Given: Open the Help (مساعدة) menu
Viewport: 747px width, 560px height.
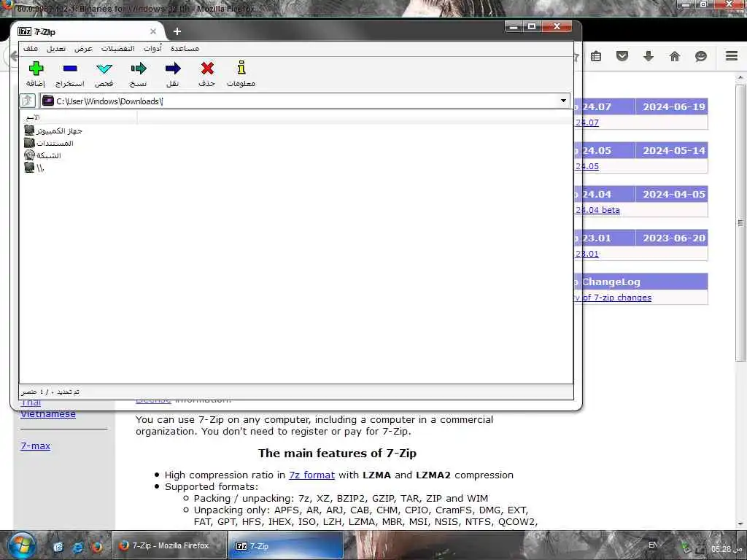Looking at the screenshot, I should [x=185, y=49].
